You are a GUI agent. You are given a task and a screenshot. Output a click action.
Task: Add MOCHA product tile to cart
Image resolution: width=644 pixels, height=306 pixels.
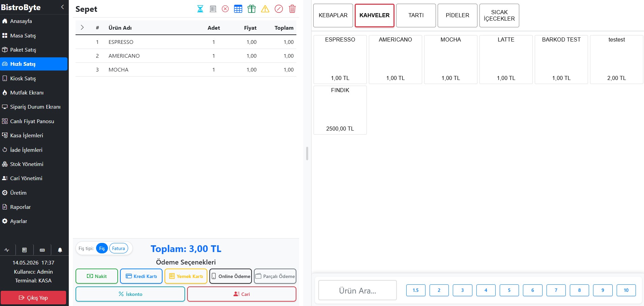click(x=451, y=59)
